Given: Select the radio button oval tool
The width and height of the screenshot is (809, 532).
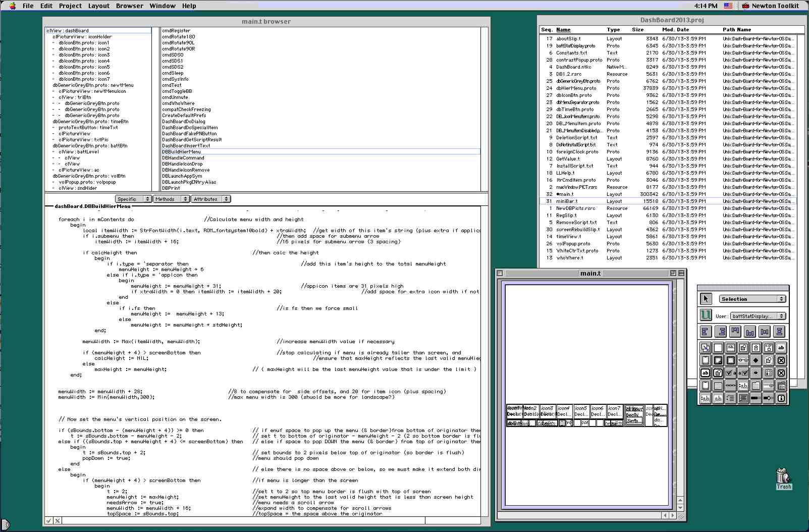Looking at the screenshot, I should (x=756, y=373).
